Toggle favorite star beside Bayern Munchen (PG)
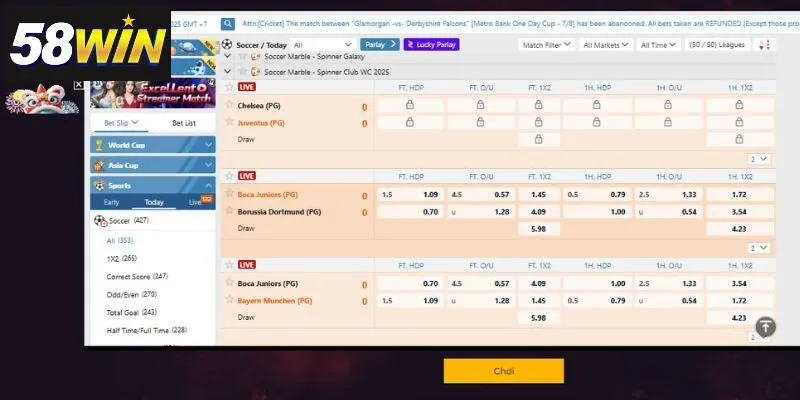Screen dimensions: 800x400 [230, 299]
